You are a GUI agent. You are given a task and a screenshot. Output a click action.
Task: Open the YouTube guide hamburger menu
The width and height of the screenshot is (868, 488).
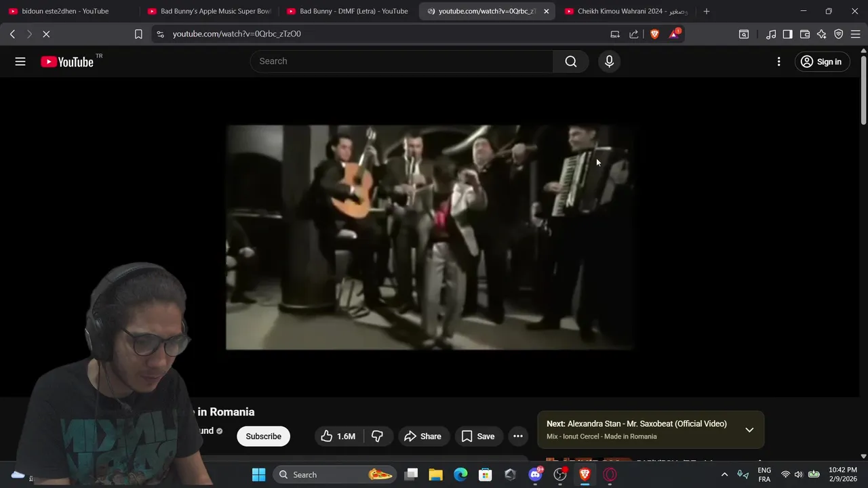20,62
